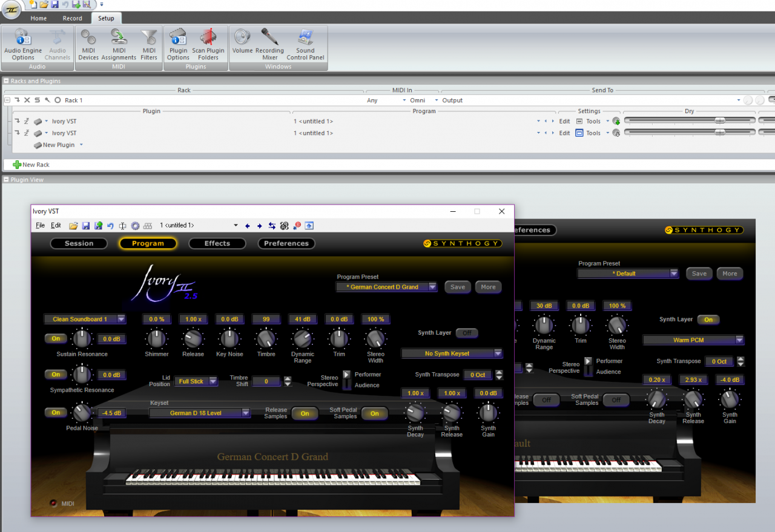Open the Recording Mixer

point(269,45)
